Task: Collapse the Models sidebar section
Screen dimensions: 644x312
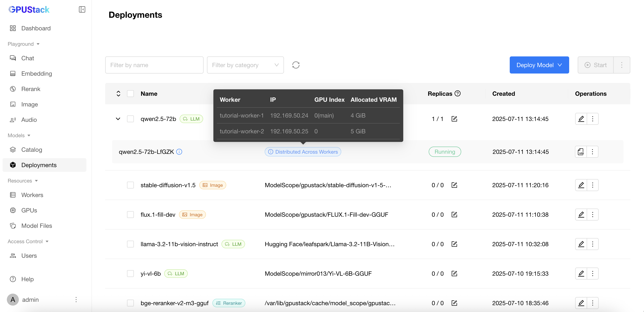Action: coord(19,135)
